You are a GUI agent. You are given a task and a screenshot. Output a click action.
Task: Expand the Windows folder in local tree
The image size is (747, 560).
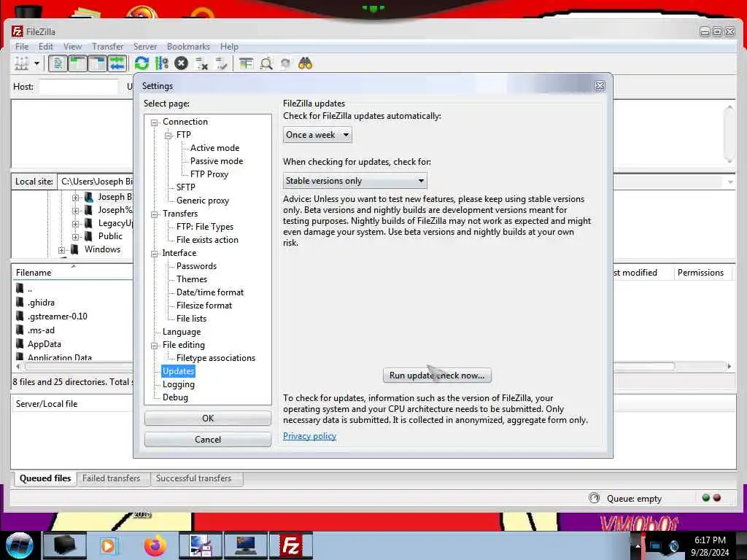tap(61, 250)
